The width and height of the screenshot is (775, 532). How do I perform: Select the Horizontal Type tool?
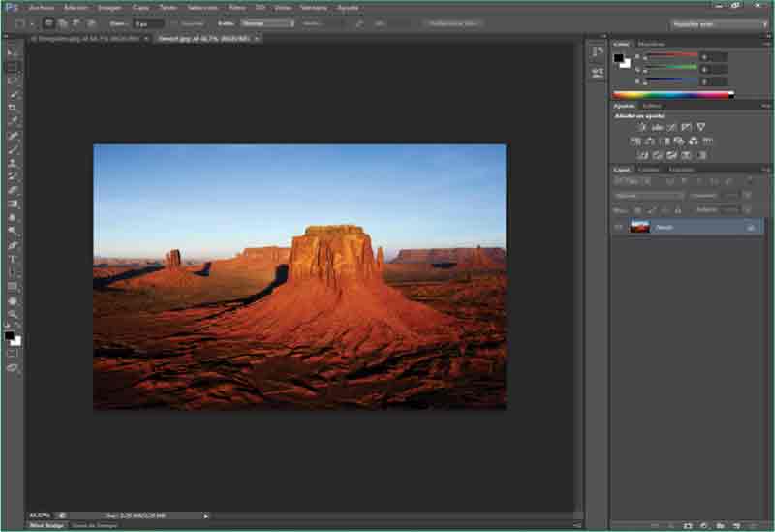(13, 259)
